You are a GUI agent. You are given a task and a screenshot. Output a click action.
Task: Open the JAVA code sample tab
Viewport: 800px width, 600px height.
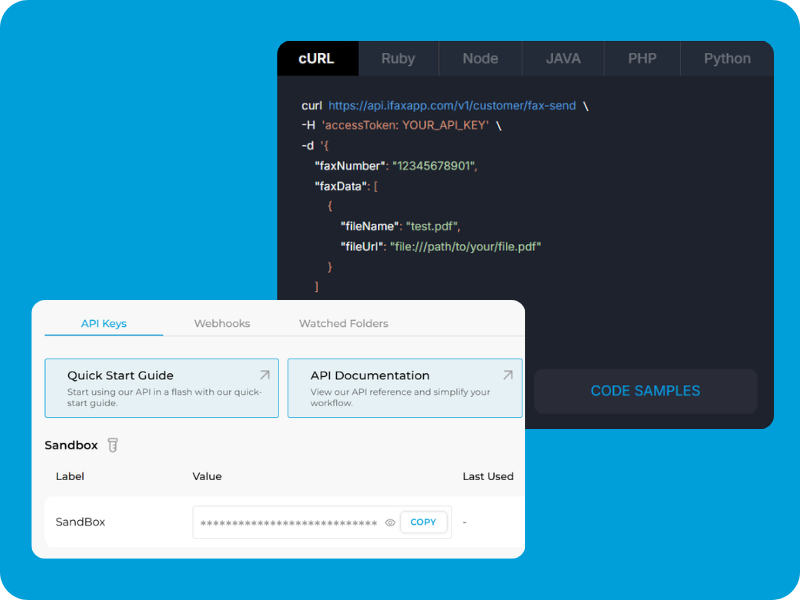[562, 58]
